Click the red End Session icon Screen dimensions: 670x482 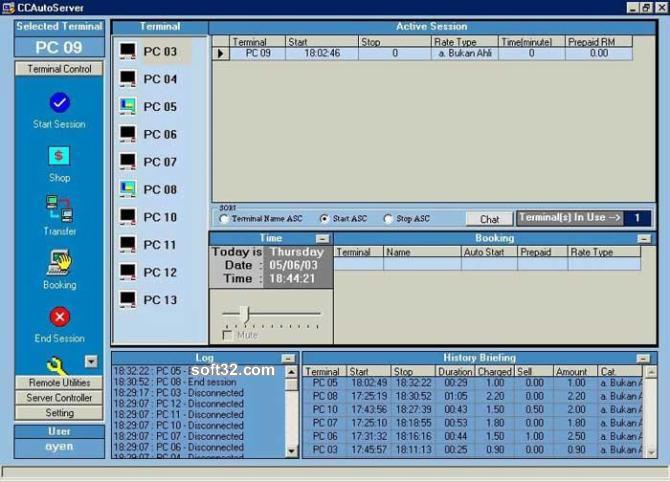tap(60, 317)
